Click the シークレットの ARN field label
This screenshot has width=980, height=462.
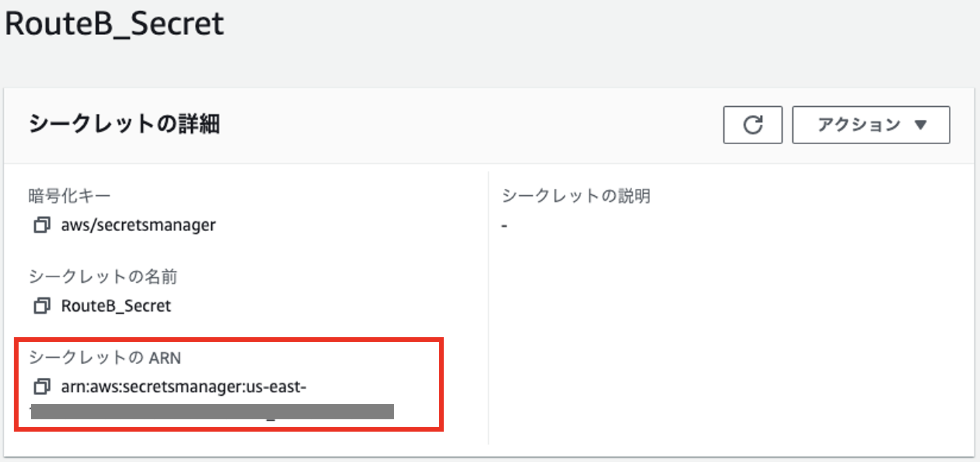(104, 357)
